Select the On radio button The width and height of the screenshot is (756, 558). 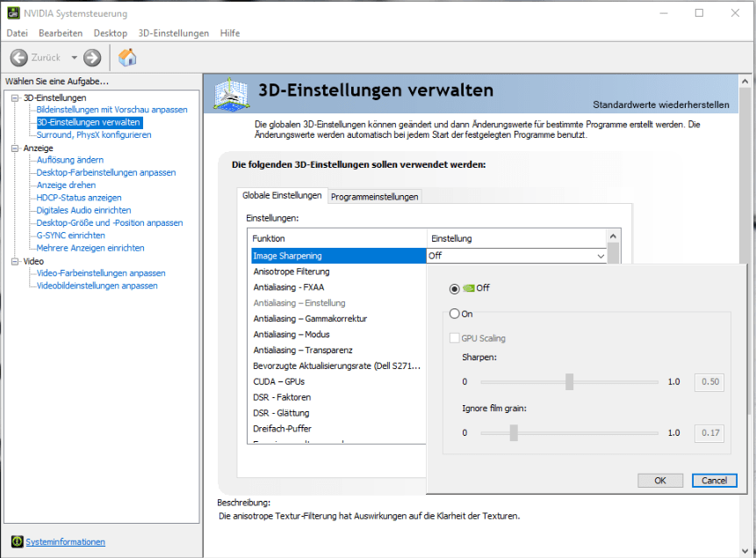454,314
